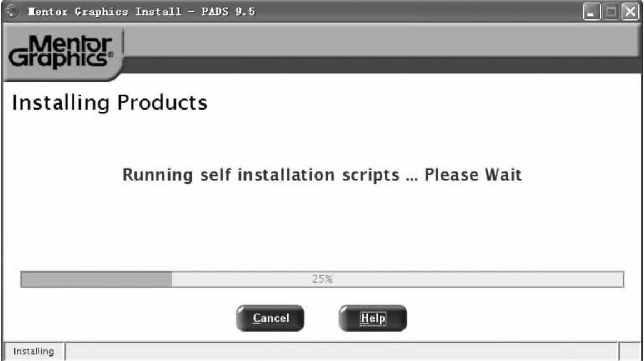Screen dimensions: 644x361
Task: Click the Installing status bar pane
Action: click(x=34, y=352)
